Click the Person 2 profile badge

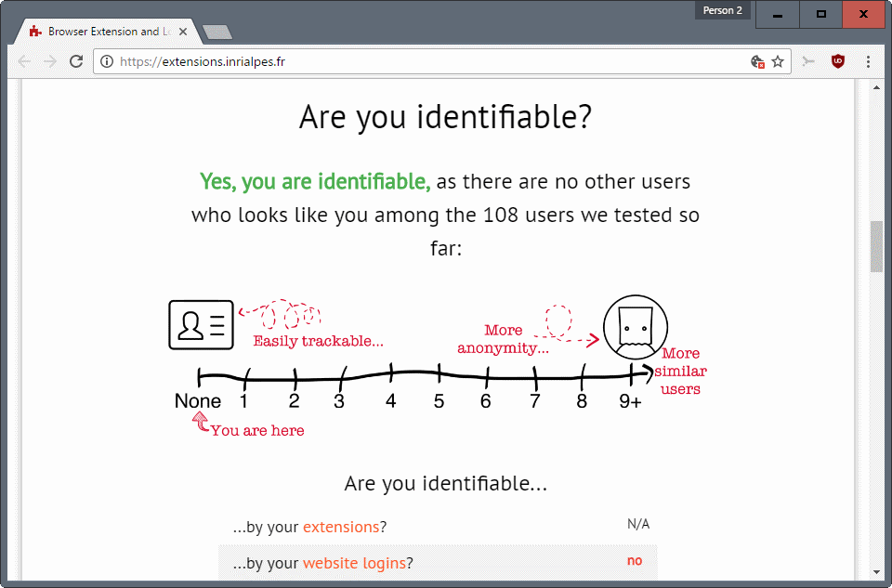(722, 9)
